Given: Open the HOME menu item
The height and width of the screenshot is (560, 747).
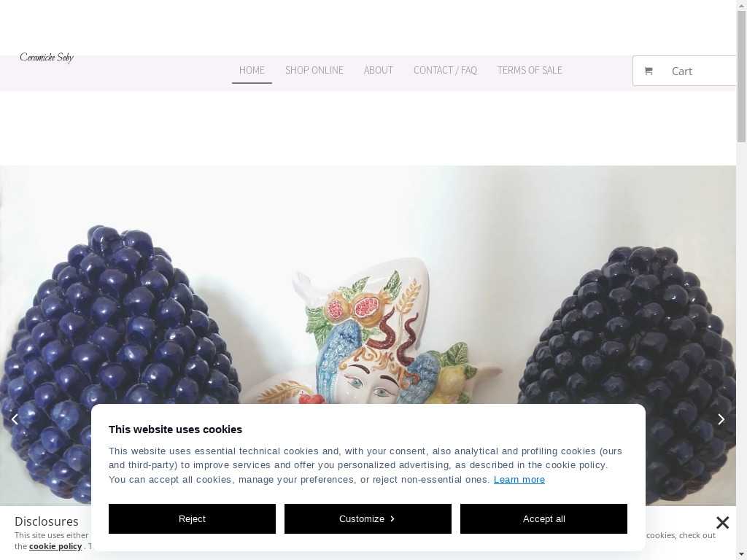Looking at the screenshot, I should coord(252,70).
